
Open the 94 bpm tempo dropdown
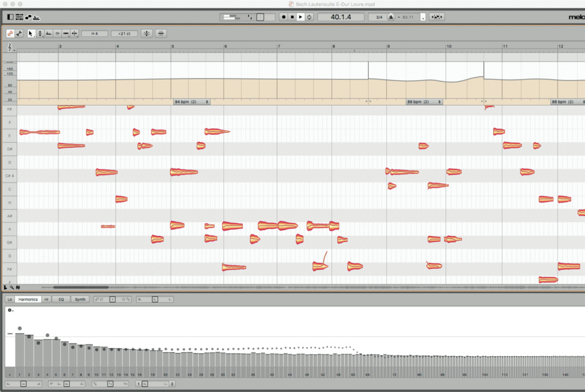coord(191,102)
